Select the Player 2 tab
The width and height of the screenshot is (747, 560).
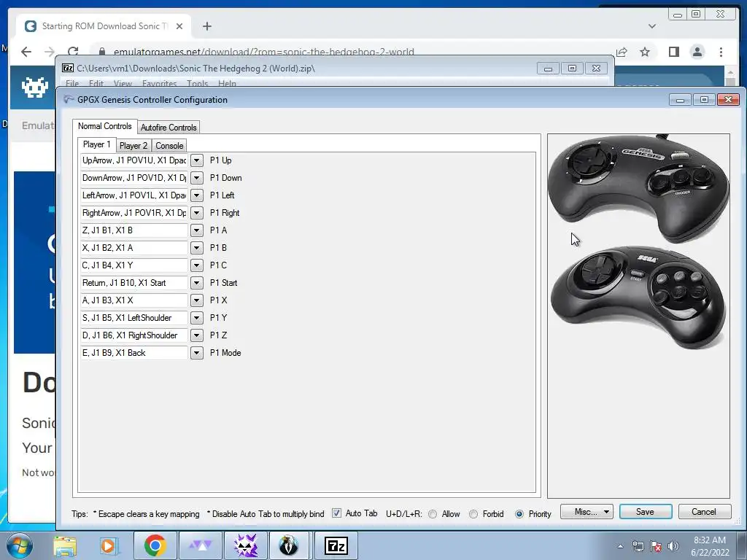click(x=133, y=145)
